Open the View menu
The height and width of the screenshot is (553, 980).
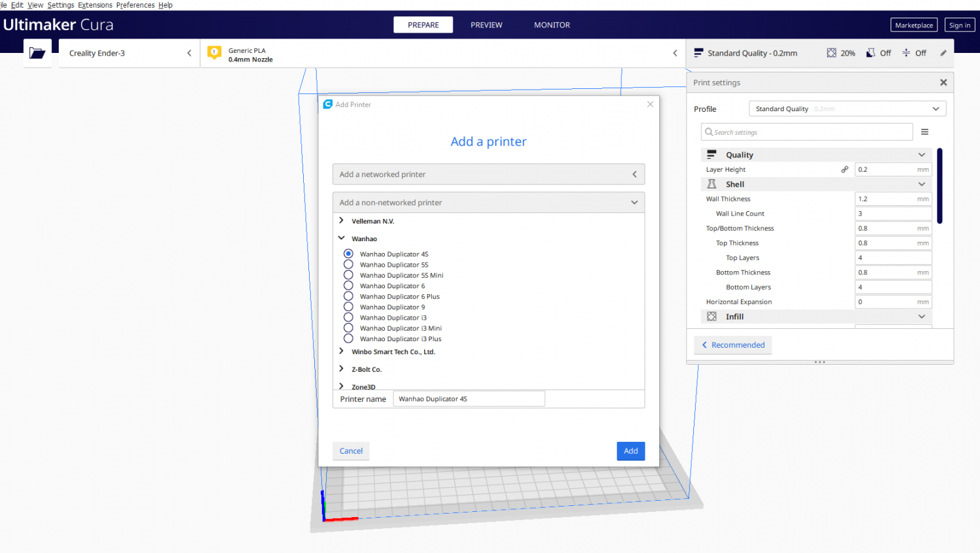pos(35,5)
